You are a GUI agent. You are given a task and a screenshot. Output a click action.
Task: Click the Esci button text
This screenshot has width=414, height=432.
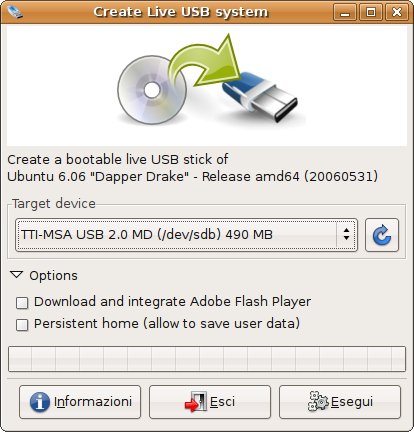pyautogui.click(x=222, y=402)
